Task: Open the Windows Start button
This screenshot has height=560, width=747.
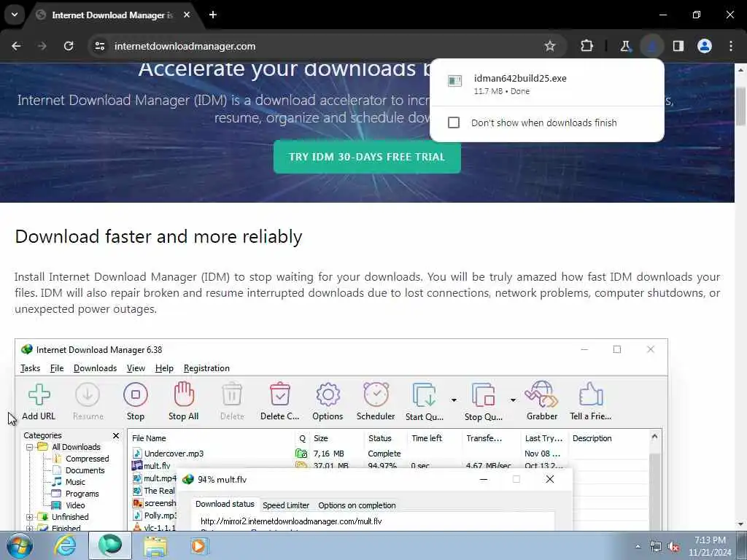Action: click(x=20, y=545)
